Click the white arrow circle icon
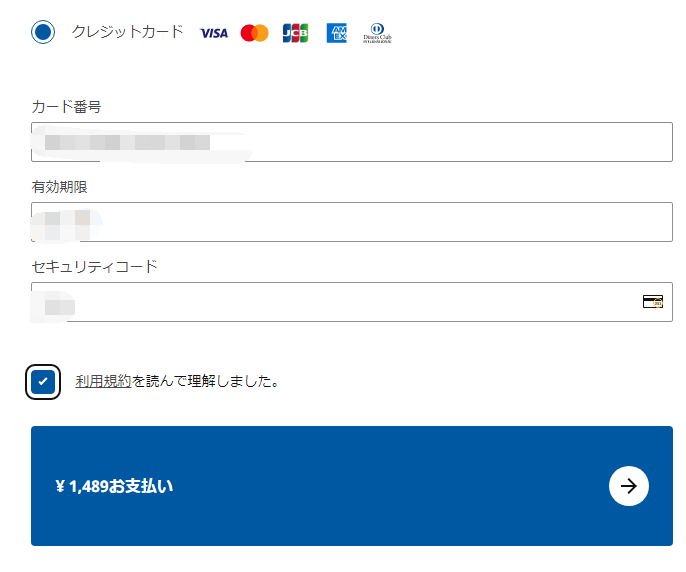 pyautogui.click(x=629, y=486)
